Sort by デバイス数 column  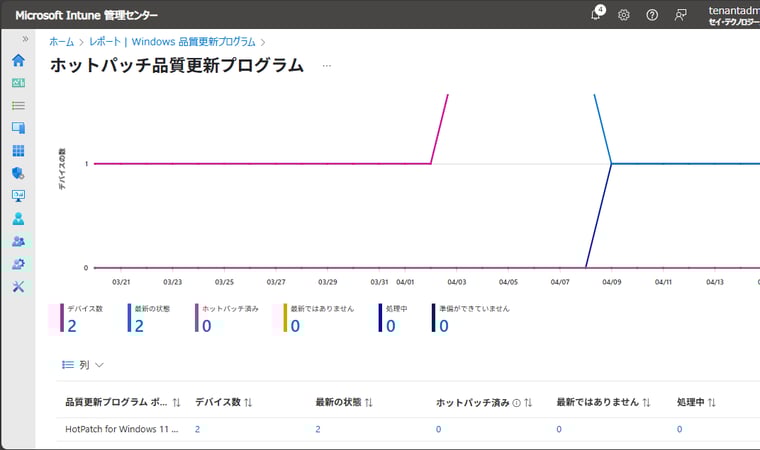point(223,402)
